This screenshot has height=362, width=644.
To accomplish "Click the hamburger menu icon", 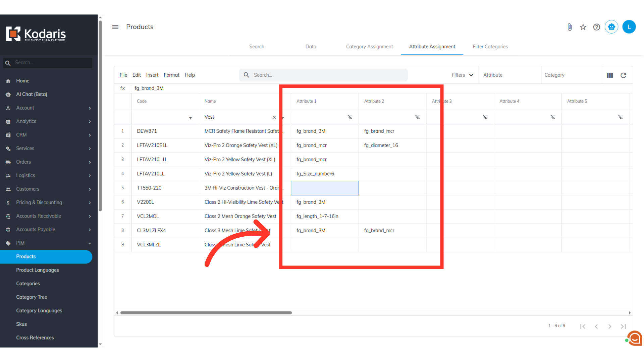I will 115,27.
